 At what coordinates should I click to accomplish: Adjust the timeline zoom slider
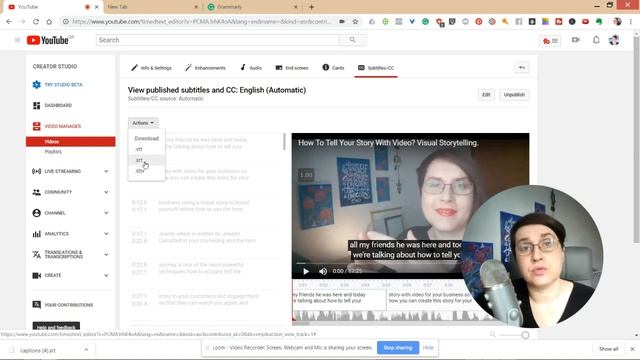click(x=525, y=335)
